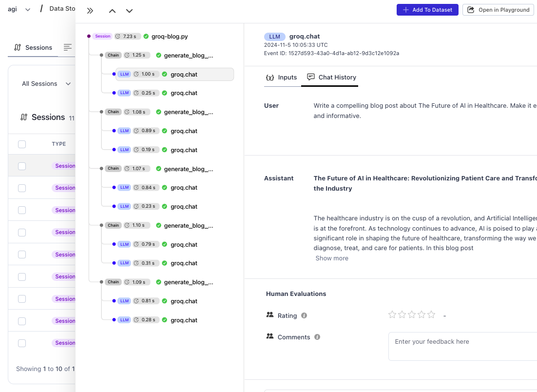
Task: Click the Sessions tab icon
Action: point(18,47)
